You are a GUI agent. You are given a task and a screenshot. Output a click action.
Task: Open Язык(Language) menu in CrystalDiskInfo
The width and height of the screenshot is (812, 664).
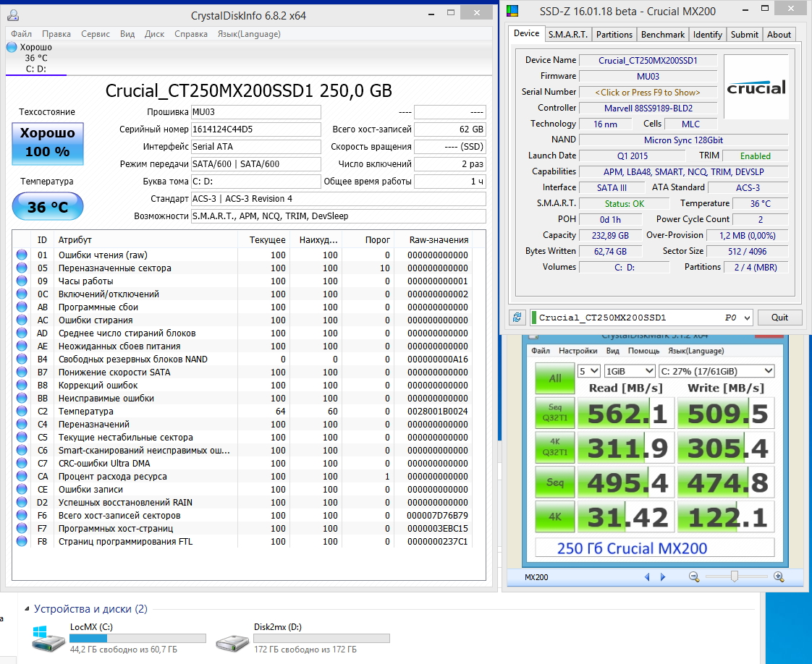click(x=249, y=34)
